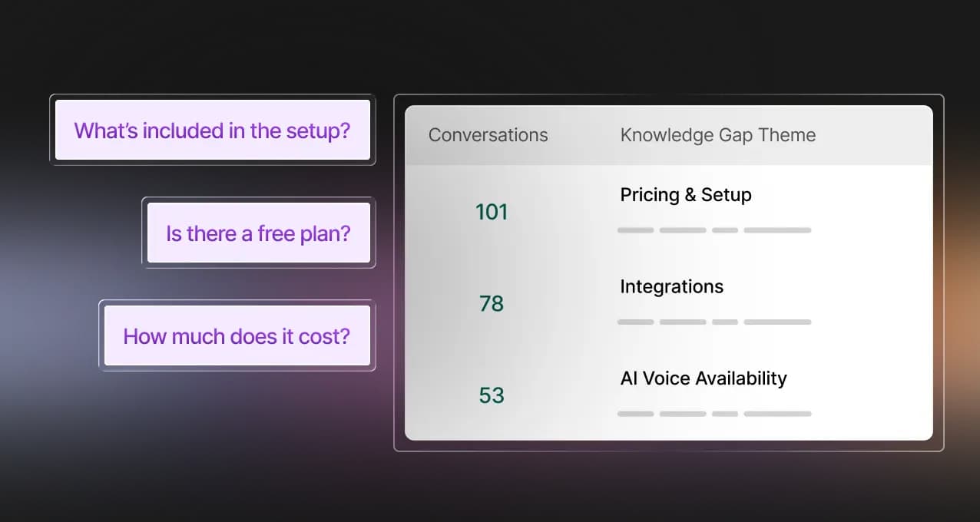Select the first placeholder bar under Integrations

pos(635,322)
